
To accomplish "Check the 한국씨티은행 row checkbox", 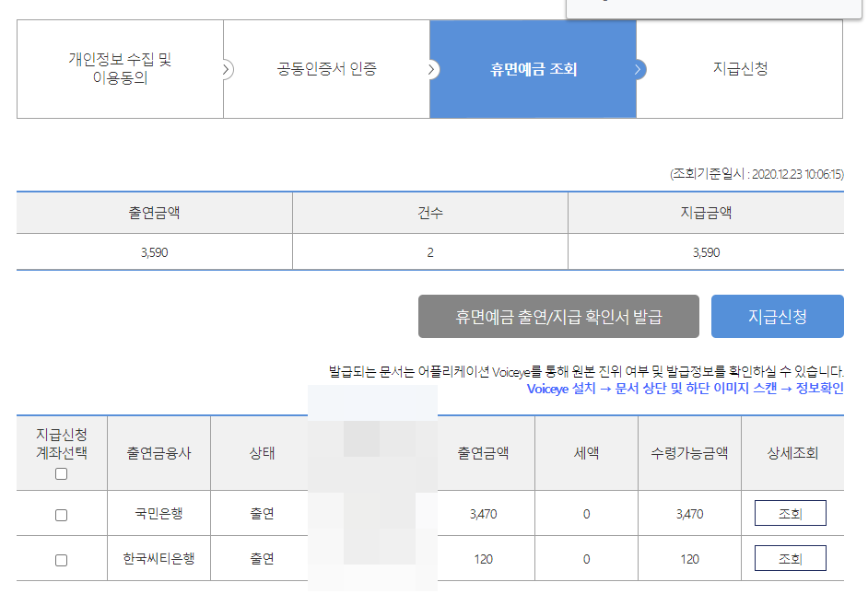I will 62,560.
